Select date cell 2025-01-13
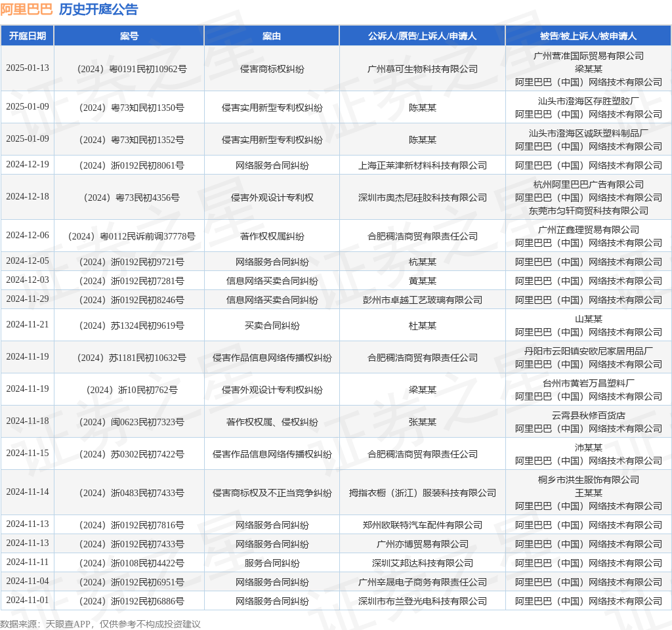 28,68
